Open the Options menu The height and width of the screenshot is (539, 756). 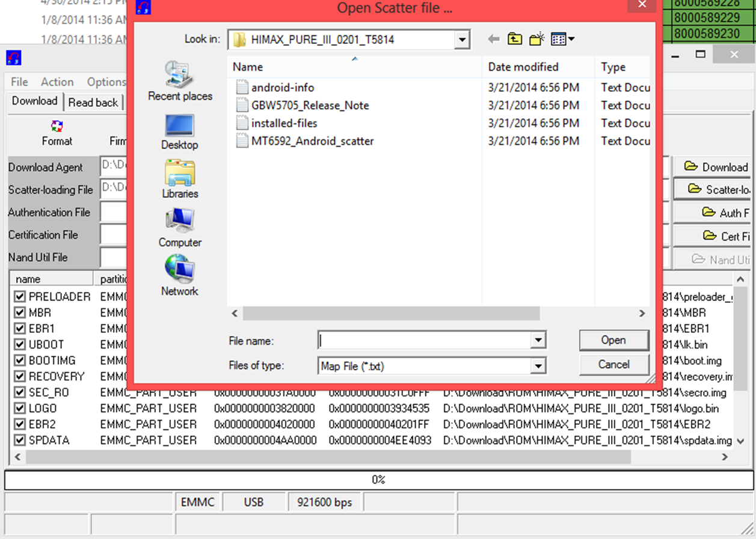[x=106, y=82]
